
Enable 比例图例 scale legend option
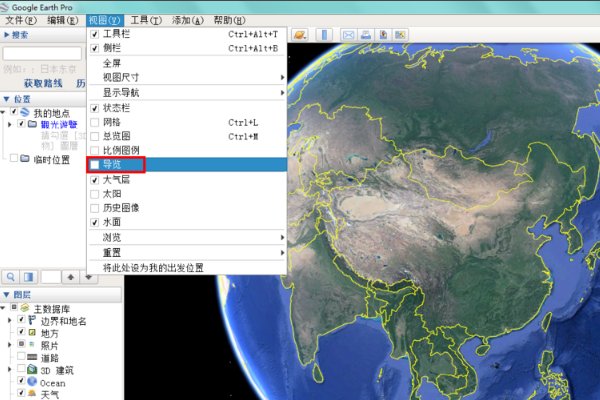[95, 150]
